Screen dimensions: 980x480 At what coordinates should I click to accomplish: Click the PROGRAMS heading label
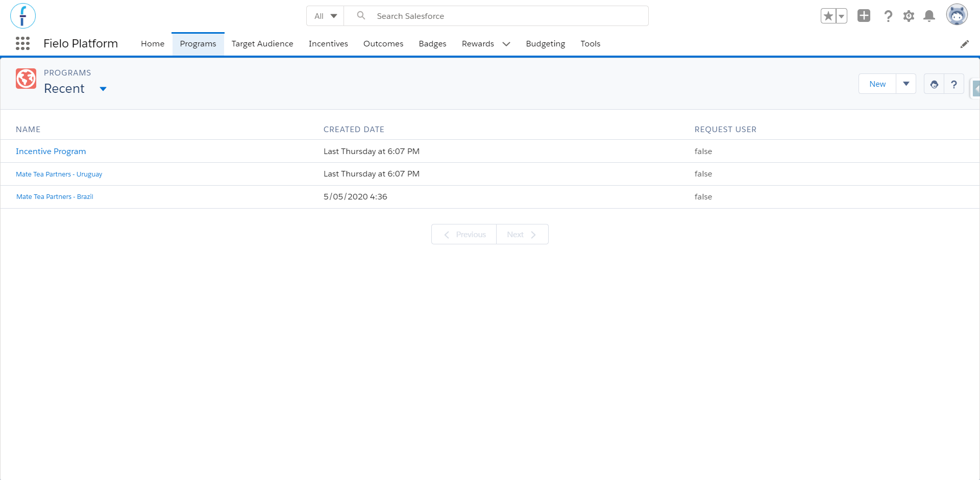pyautogui.click(x=67, y=73)
